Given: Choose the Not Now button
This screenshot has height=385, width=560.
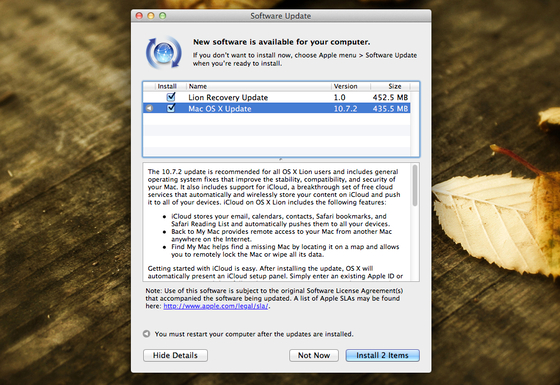Looking at the screenshot, I should pyautogui.click(x=314, y=355).
